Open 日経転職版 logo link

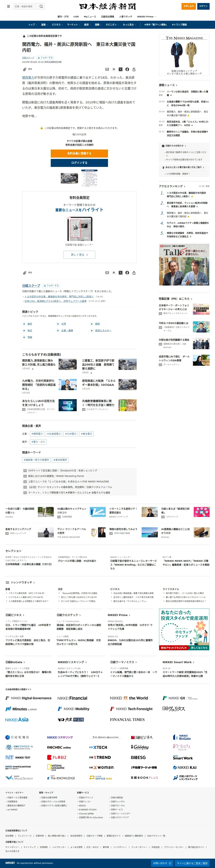coord(17,737)
